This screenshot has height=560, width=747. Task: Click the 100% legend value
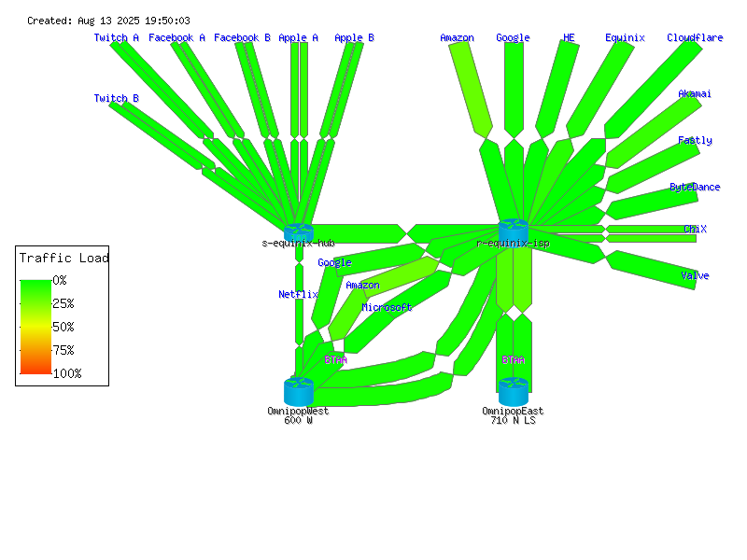[x=67, y=373]
